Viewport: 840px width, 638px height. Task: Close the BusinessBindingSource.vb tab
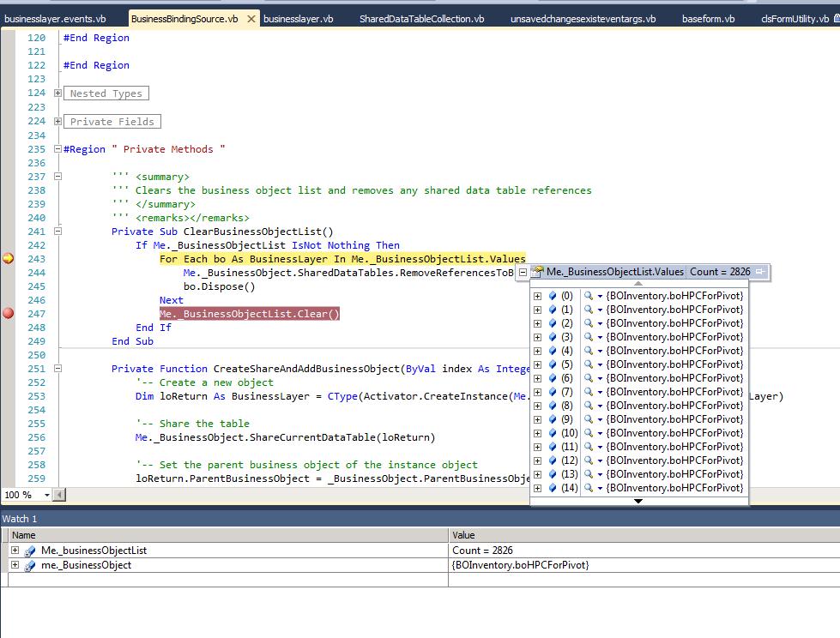pyautogui.click(x=251, y=19)
